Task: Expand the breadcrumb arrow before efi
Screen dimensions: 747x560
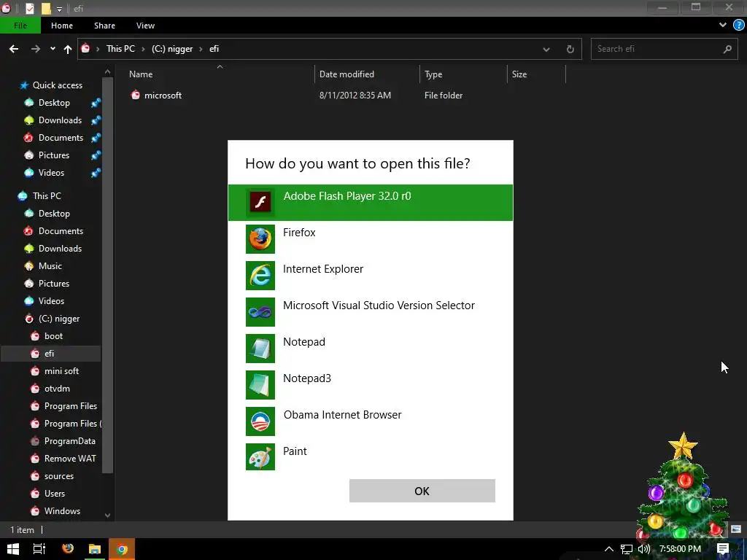Action: [201, 49]
